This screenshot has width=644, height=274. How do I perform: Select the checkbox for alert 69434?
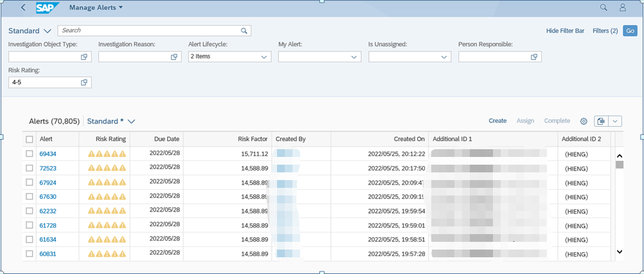click(x=29, y=154)
